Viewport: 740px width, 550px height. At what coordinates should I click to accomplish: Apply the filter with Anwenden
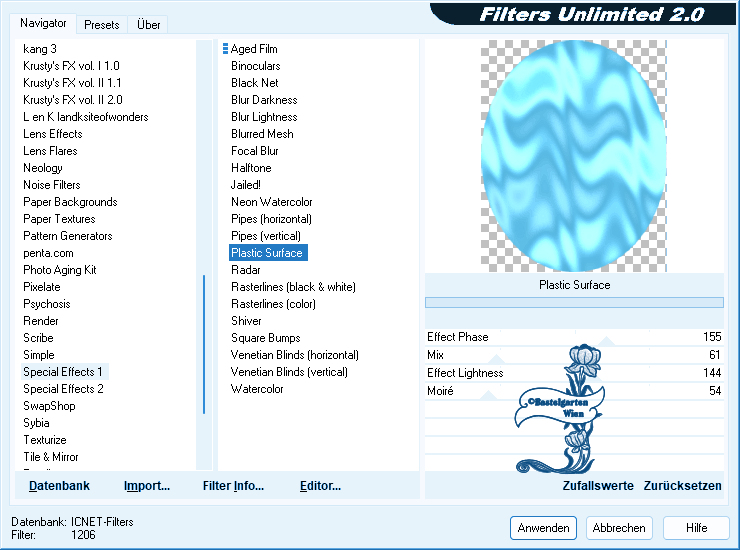click(x=543, y=528)
